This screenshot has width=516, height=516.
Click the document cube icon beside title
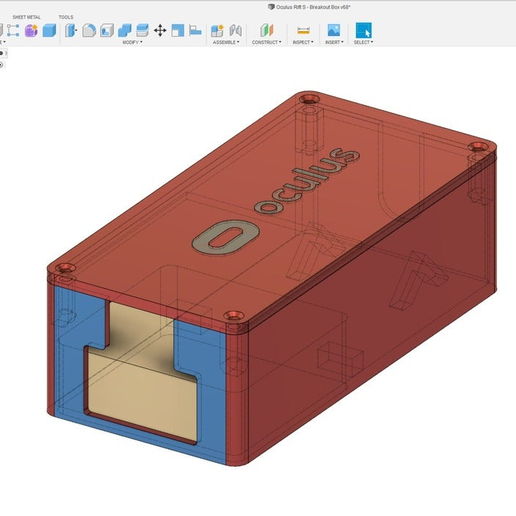point(271,7)
